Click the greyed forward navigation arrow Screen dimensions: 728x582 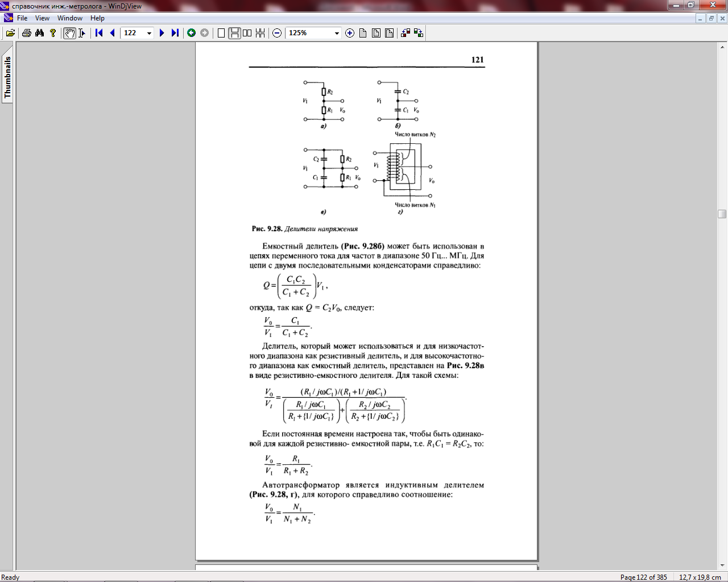(x=204, y=33)
